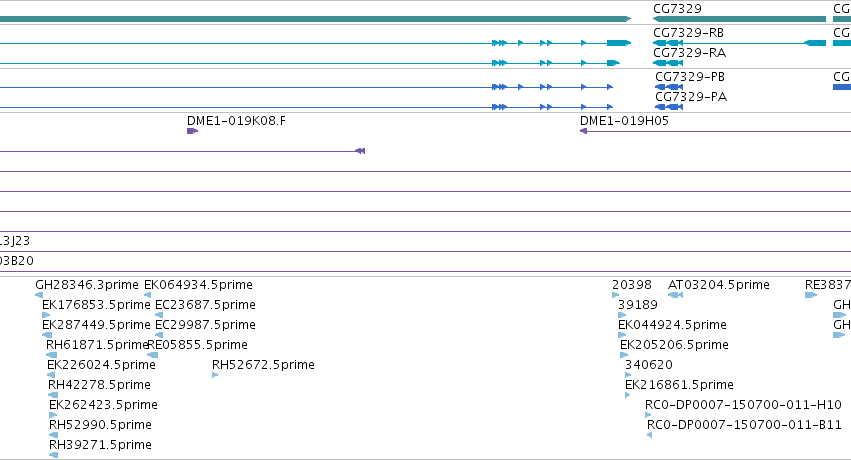Select RC0-DP0007-150700-011-B11 label
This screenshot has height=460, width=851.
coord(744,425)
